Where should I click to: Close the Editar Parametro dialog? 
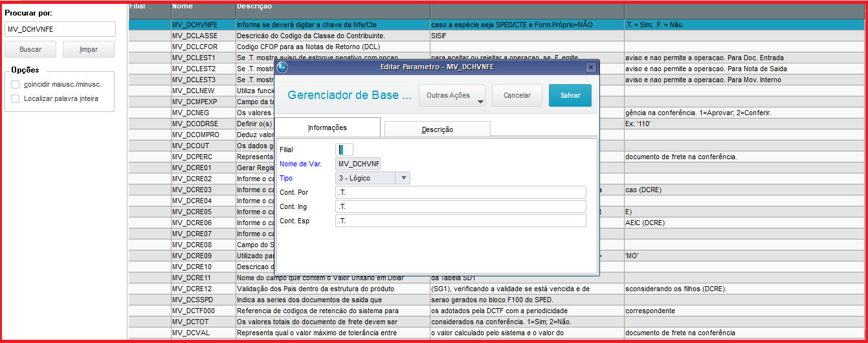(590, 67)
